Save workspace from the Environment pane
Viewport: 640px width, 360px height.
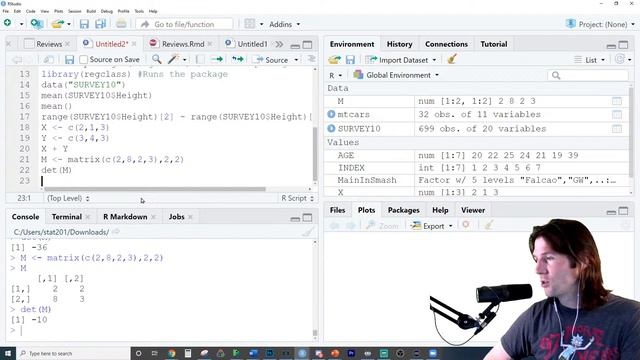[x=350, y=60]
